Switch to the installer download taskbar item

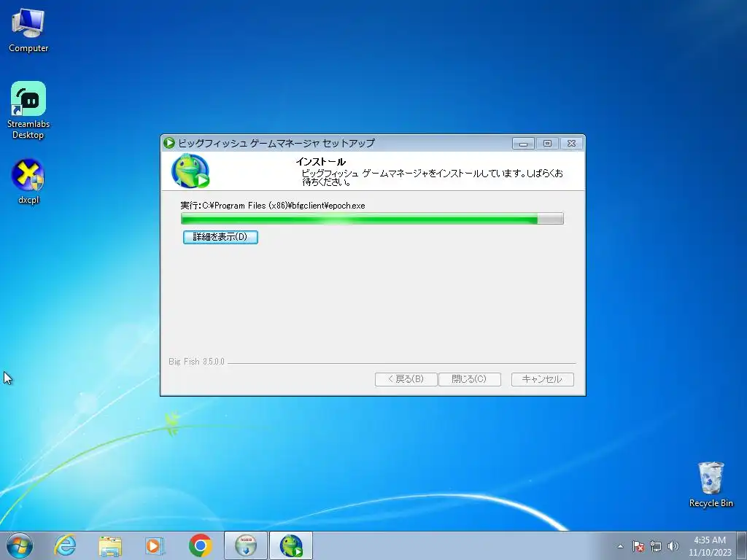[x=246, y=545]
